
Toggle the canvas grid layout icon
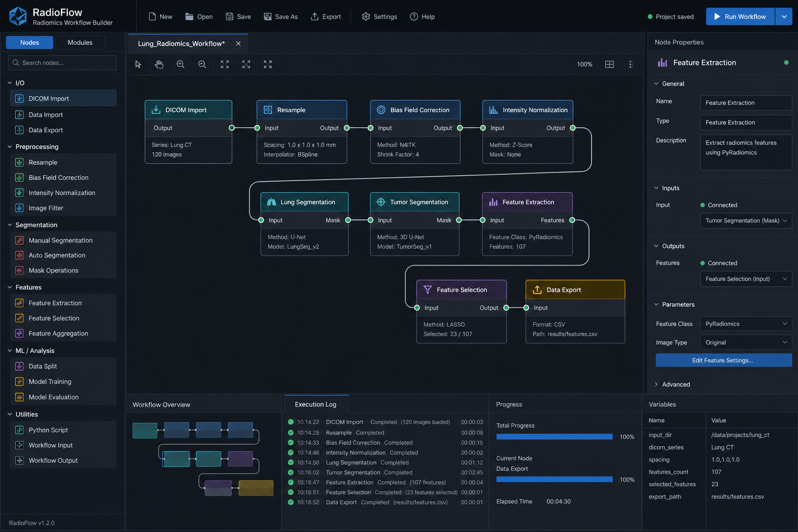pos(609,64)
